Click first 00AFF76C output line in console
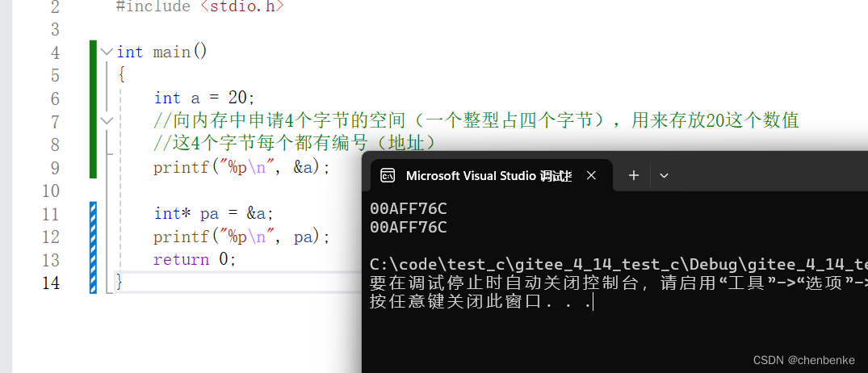The image size is (868, 373). click(x=409, y=208)
